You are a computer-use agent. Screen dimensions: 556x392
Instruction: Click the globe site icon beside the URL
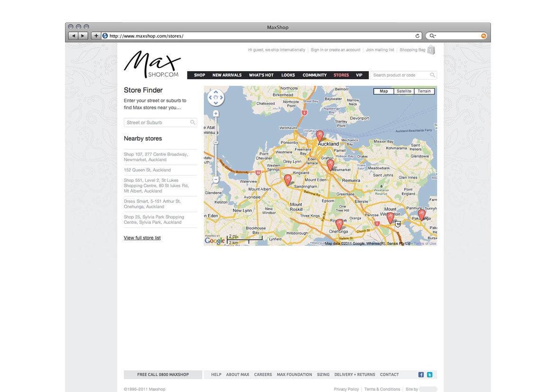105,36
